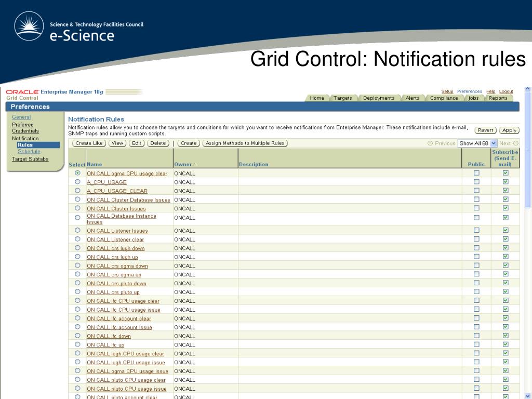Open the Targets tab
Image resolution: width=532 pixels, height=399 pixels.
[x=343, y=98]
